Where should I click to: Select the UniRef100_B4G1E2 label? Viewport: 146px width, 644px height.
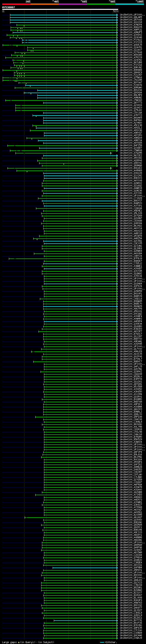coord(131,168)
